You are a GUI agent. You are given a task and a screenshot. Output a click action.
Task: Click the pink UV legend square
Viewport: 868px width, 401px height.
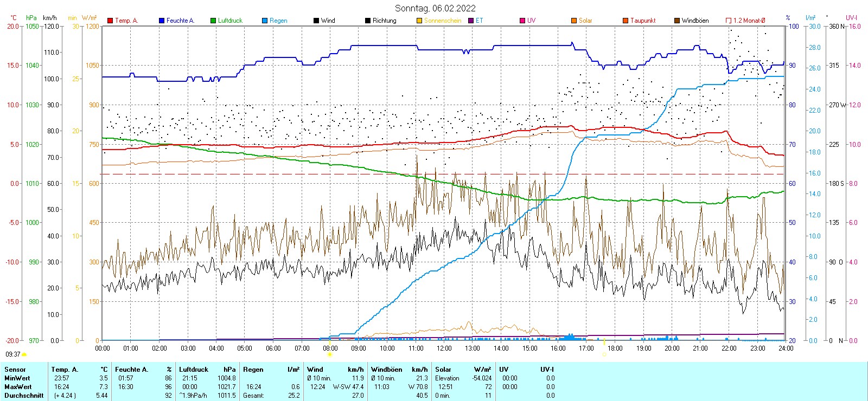coord(522,21)
